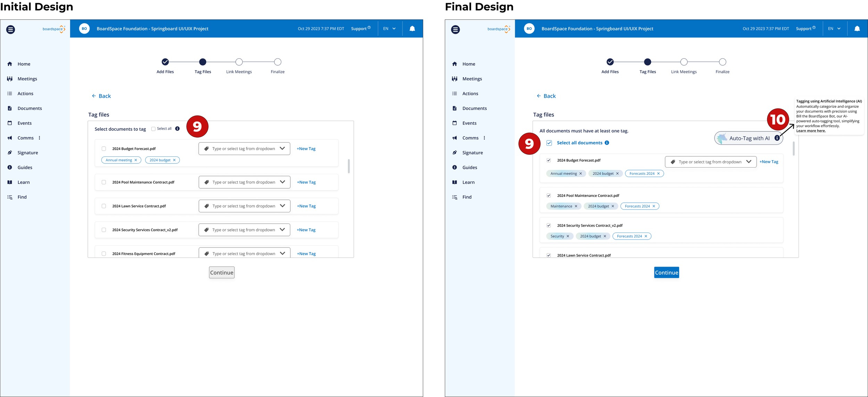Check the 2024 Fitness Equipment Contract.pdf checkbox
This screenshot has width=868, height=397.
tap(104, 254)
